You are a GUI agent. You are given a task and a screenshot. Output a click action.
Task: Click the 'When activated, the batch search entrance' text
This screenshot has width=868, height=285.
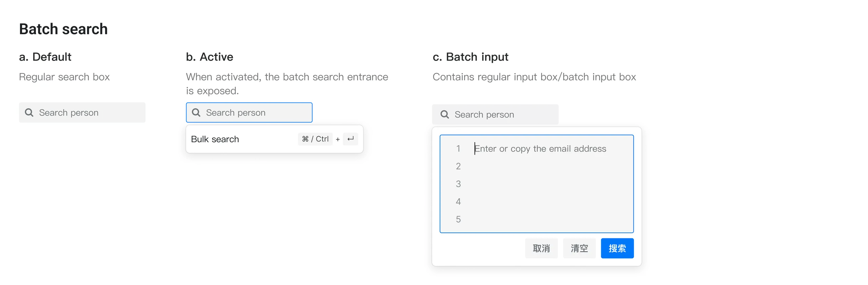pyautogui.click(x=287, y=77)
